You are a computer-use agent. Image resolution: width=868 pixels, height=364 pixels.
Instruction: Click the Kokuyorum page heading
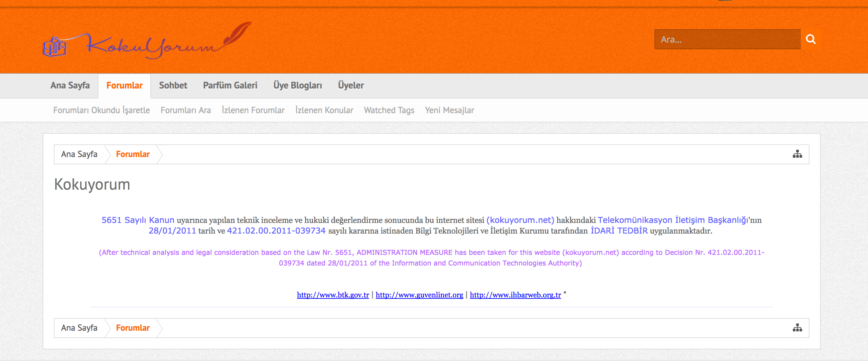pyautogui.click(x=92, y=185)
